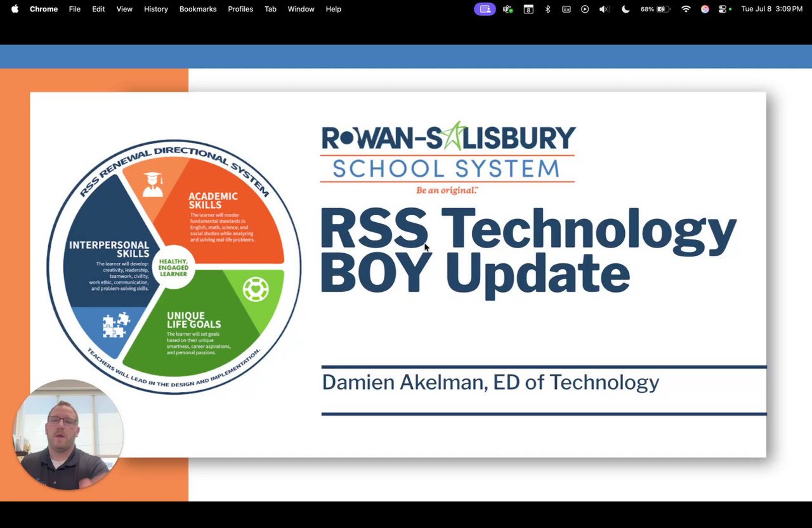
Task: Click the keyboard input menu bar icon
Action: click(566, 9)
